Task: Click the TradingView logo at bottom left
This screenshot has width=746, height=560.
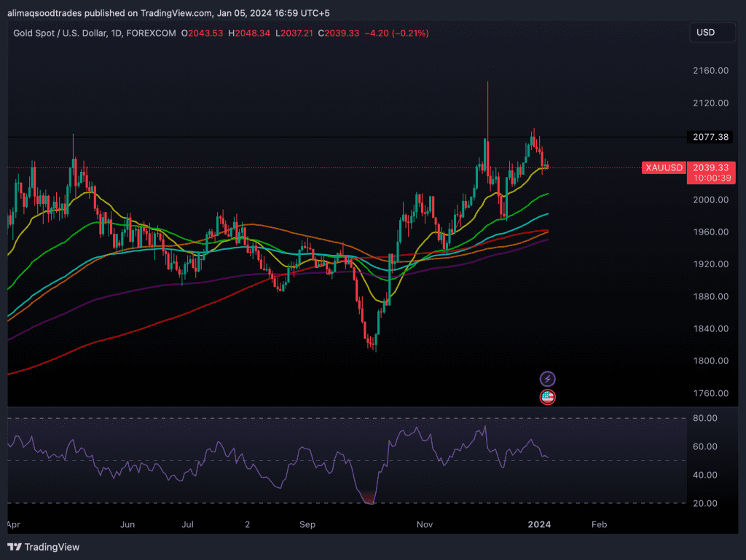Action: [x=44, y=547]
